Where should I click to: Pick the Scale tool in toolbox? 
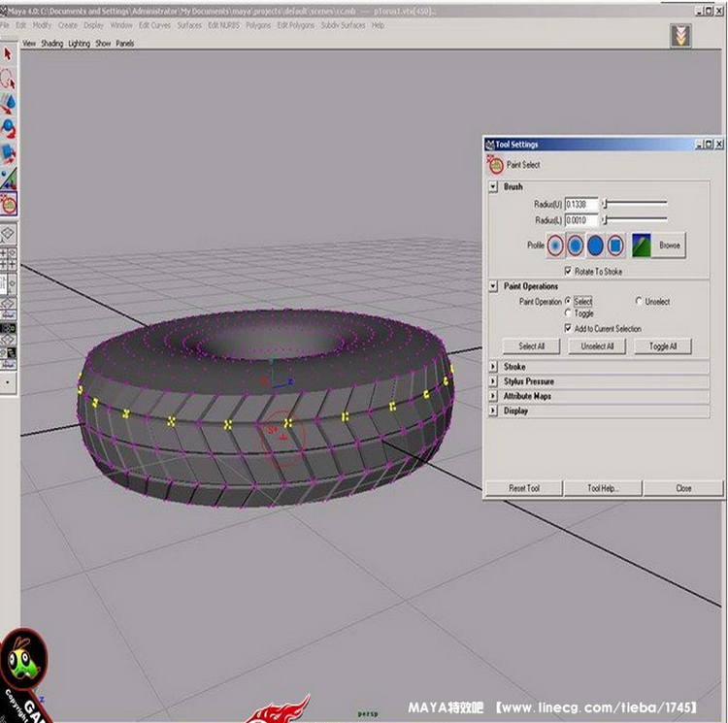click(8, 153)
